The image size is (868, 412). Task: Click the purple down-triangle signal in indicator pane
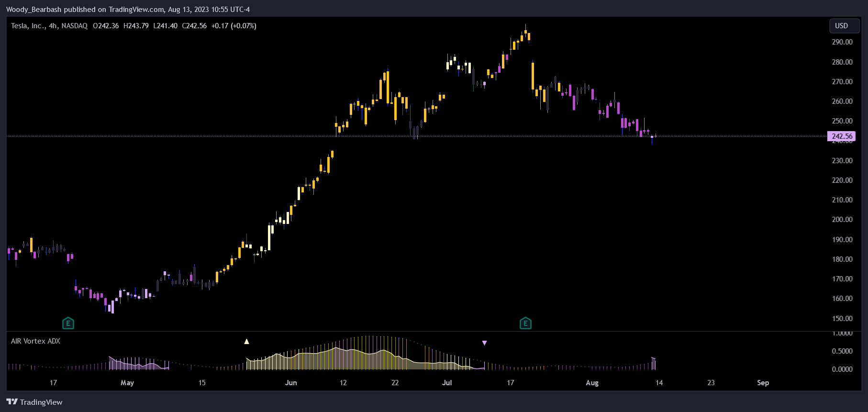tap(484, 343)
